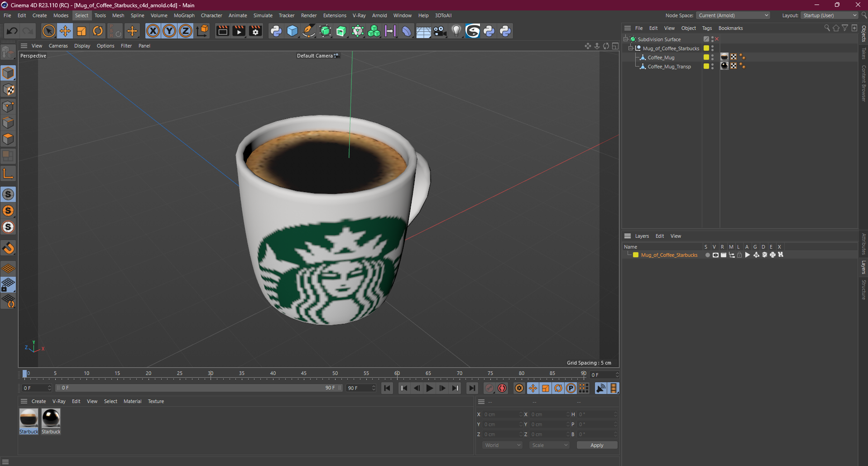This screenshot has width=868, height=466.
Task: Select second Starbuck material thumbnail
Action: [x=51, y=418]
